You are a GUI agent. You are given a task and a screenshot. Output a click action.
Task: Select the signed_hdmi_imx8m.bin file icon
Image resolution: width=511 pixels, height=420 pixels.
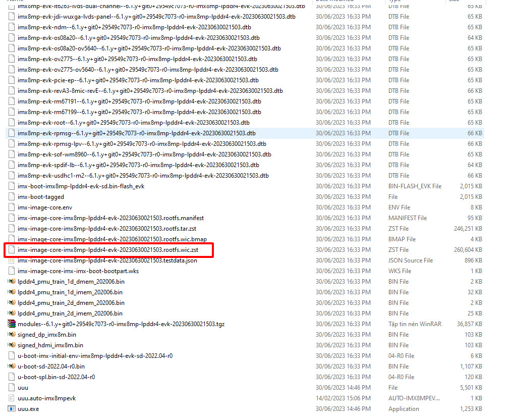pyautogui.click(x=11, y=345)
